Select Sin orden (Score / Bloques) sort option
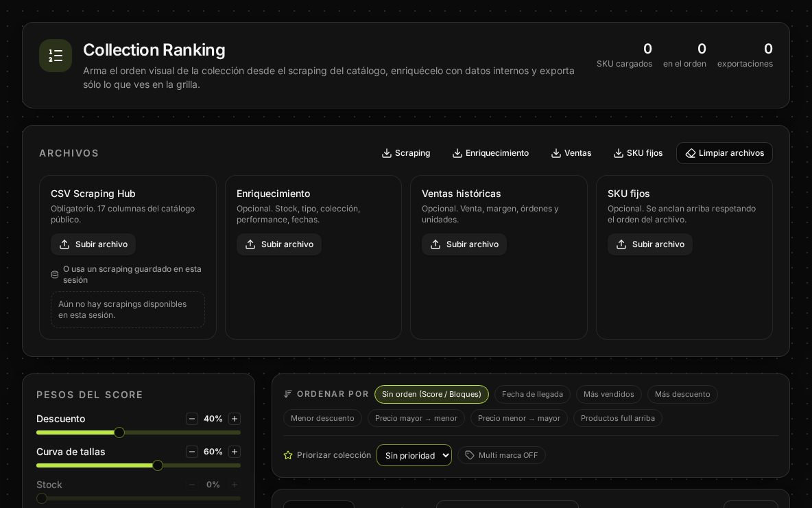812x508 pixels. tap(431, 395)
